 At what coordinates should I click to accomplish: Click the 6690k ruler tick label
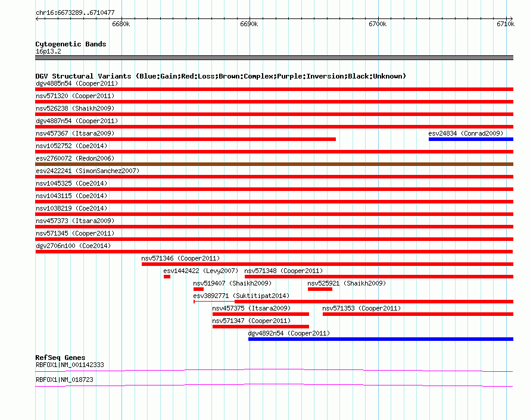(249, 24)
